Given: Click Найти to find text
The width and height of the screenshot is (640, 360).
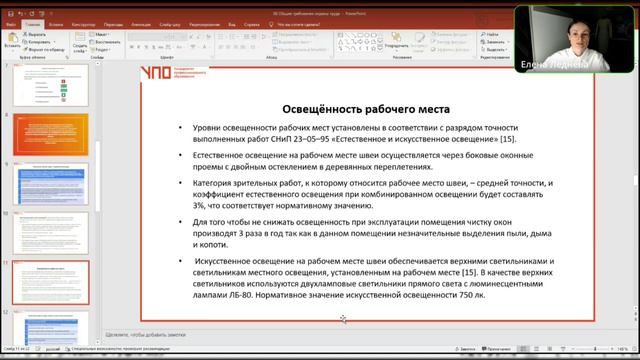Looking at the screenshot, I should [489, 34].
